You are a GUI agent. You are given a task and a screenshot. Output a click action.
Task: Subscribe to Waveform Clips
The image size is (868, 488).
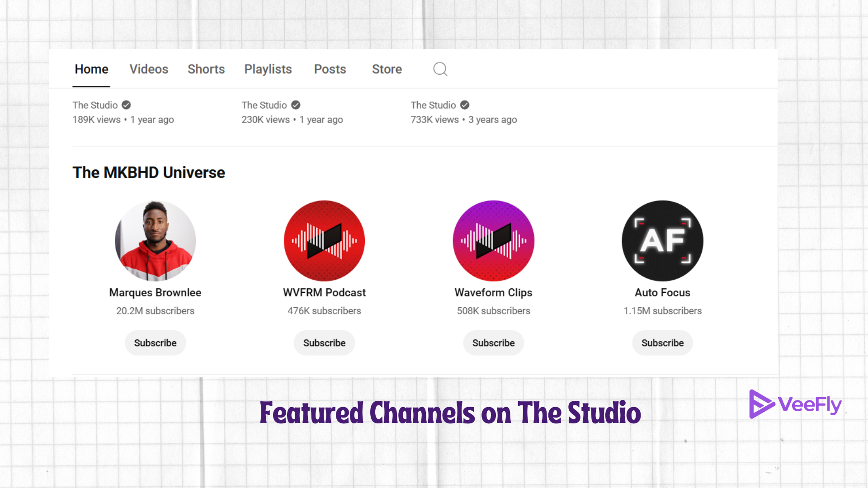click(x=493, y=343)
